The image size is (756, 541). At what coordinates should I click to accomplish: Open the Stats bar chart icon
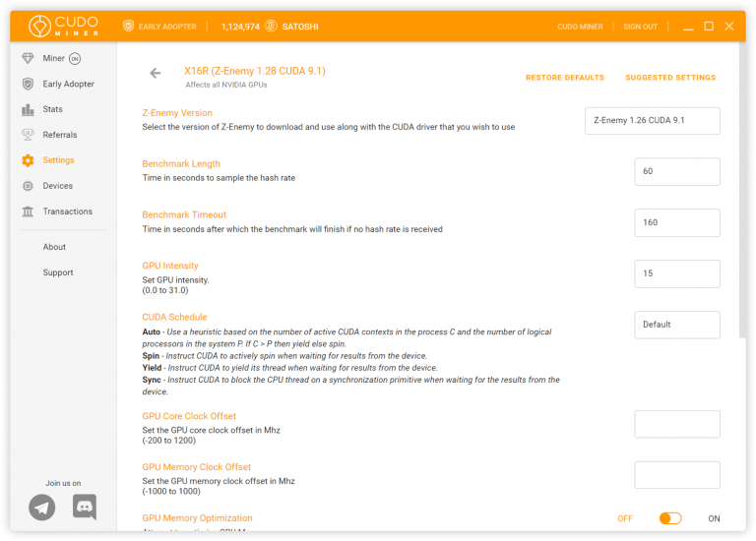tap(28, 109)
